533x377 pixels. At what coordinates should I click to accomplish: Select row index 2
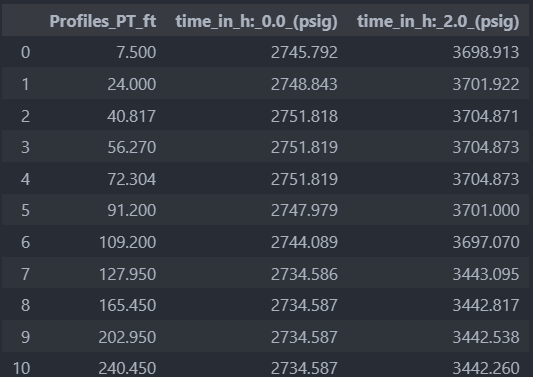click(25, 116)
